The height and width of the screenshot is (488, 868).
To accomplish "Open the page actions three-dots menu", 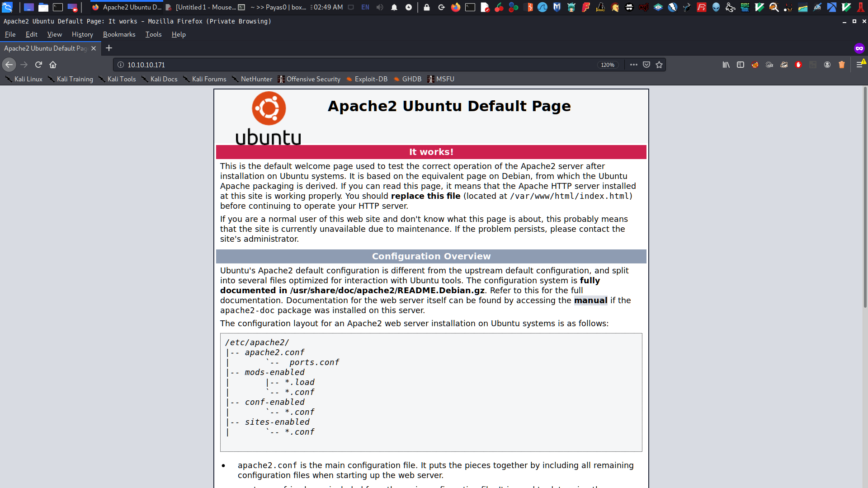I will point(634,65).
